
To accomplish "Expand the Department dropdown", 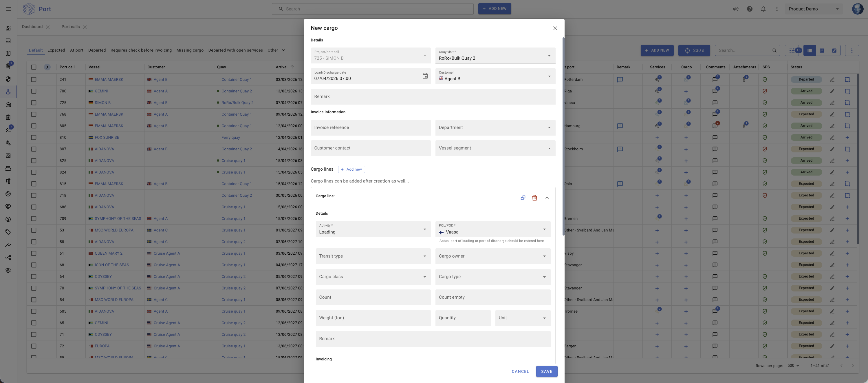I will point(495,127).
